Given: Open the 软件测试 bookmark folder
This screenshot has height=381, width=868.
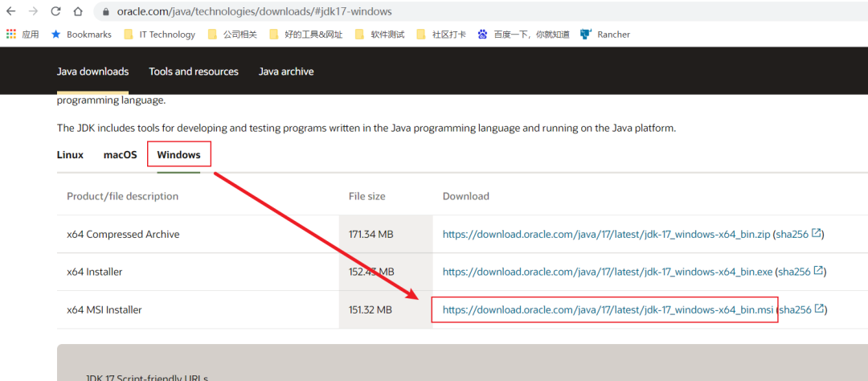Looking at the screenshot, I should pos(379,35).
